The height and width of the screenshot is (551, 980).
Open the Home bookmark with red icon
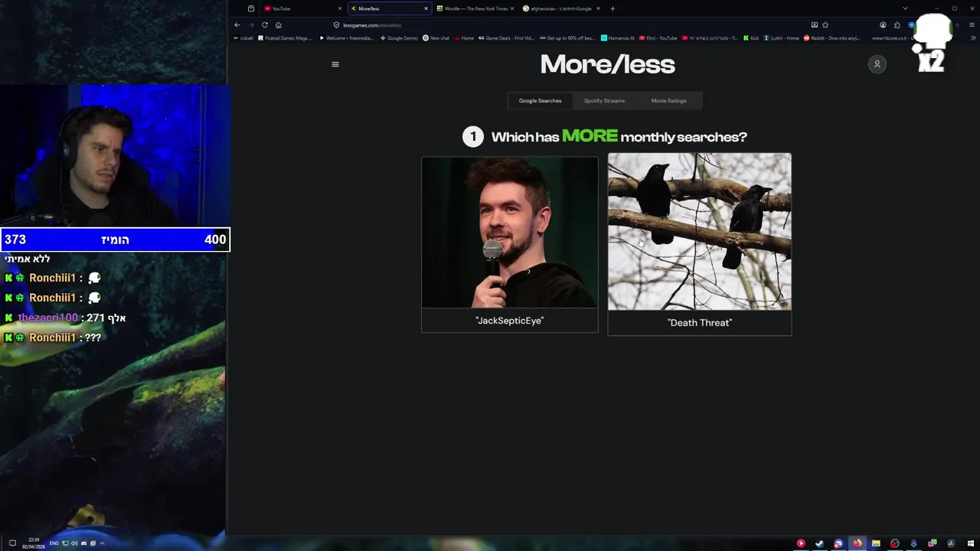(x=464, y=38)
